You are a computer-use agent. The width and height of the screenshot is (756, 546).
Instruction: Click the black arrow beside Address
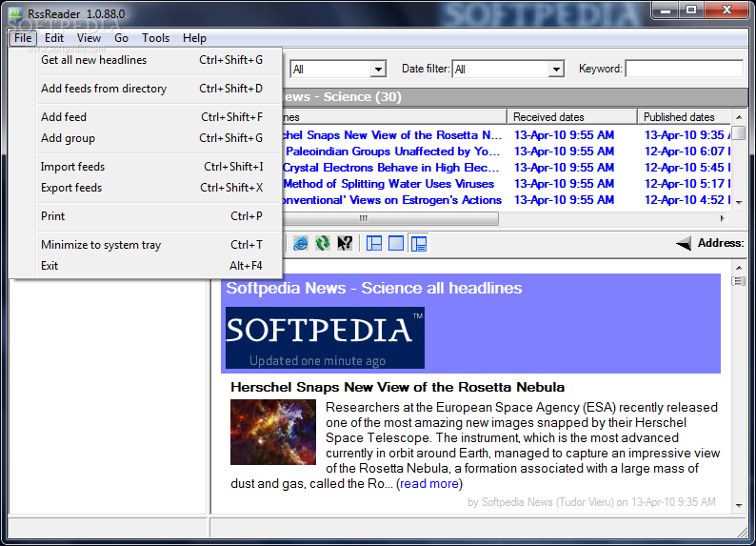tap(684, 244)
